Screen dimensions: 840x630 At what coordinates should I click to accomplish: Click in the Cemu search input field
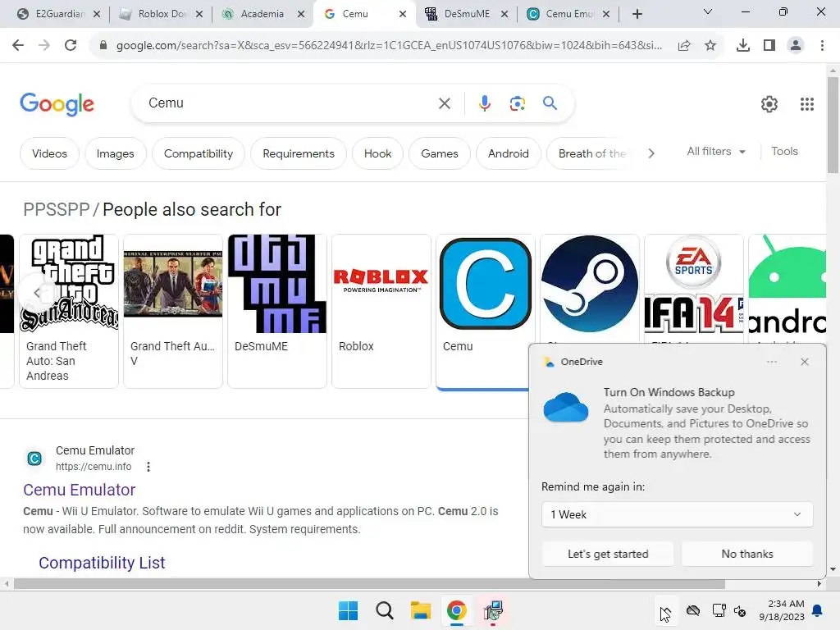(290, 103)
